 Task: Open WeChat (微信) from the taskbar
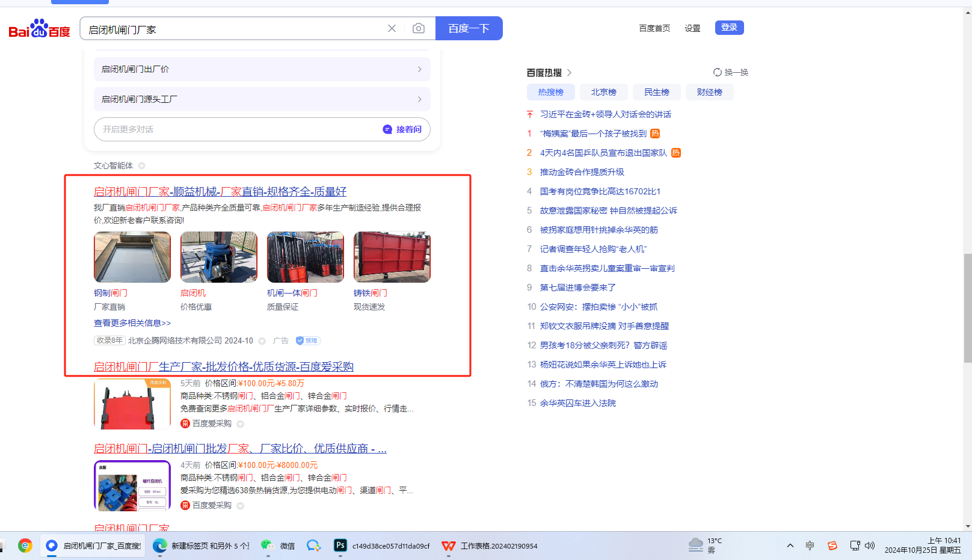pyautogui.click(x=278, y=546)
